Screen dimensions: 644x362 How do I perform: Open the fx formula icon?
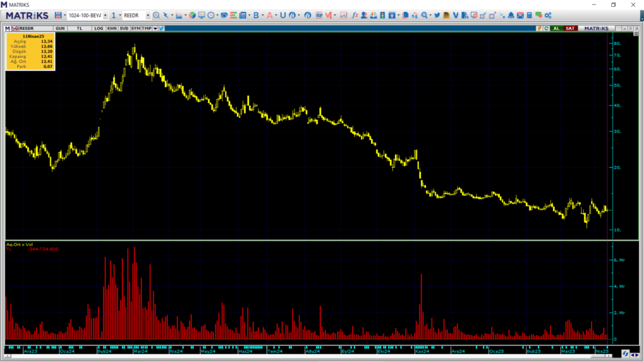tap(355, 15)
